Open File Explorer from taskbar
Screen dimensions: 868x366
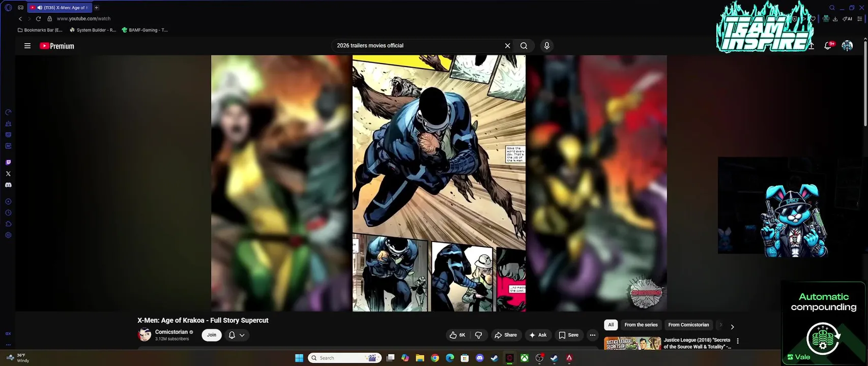click(x=420, y=358)
